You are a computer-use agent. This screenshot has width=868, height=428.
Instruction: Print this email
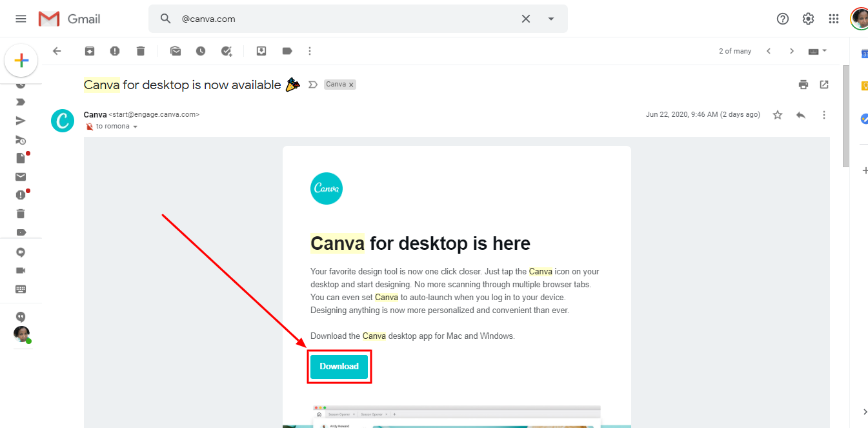(803, 85)
